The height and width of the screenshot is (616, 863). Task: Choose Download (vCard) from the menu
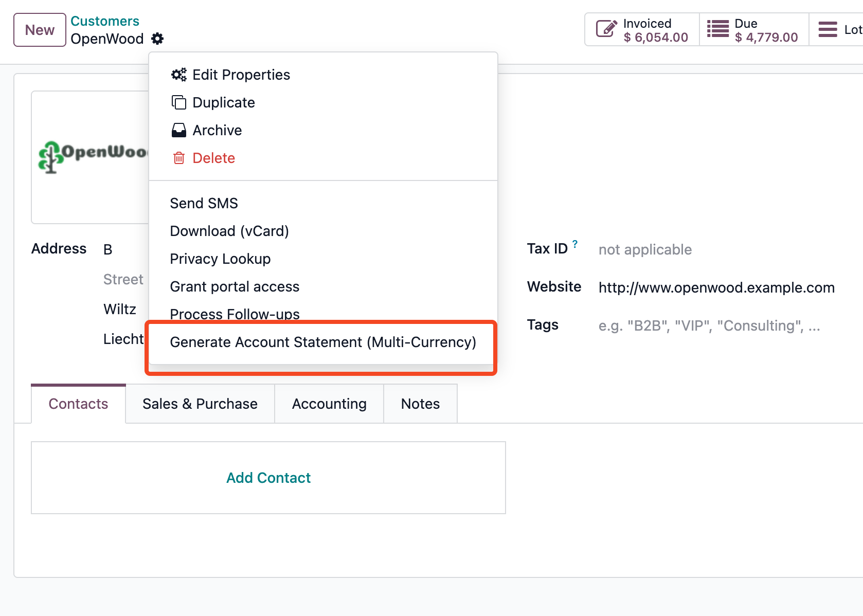pyautogui.click(x=229, y=231)
